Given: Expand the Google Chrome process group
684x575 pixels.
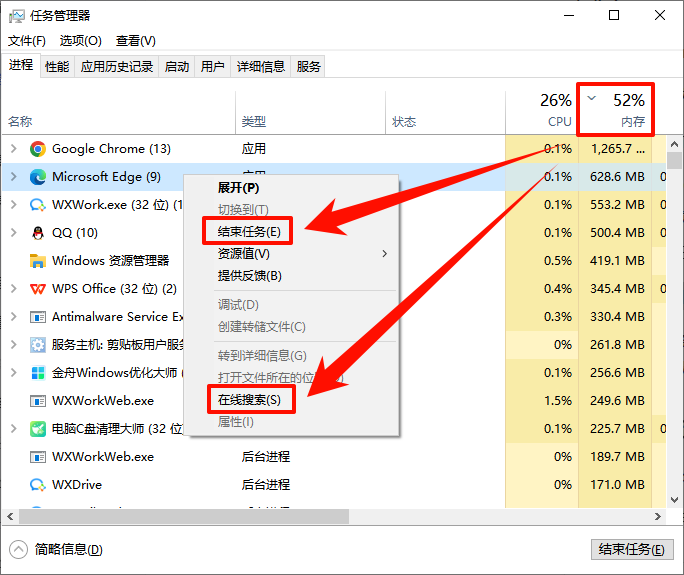Looking at the screenshot, I should click(x=14, y=149).
